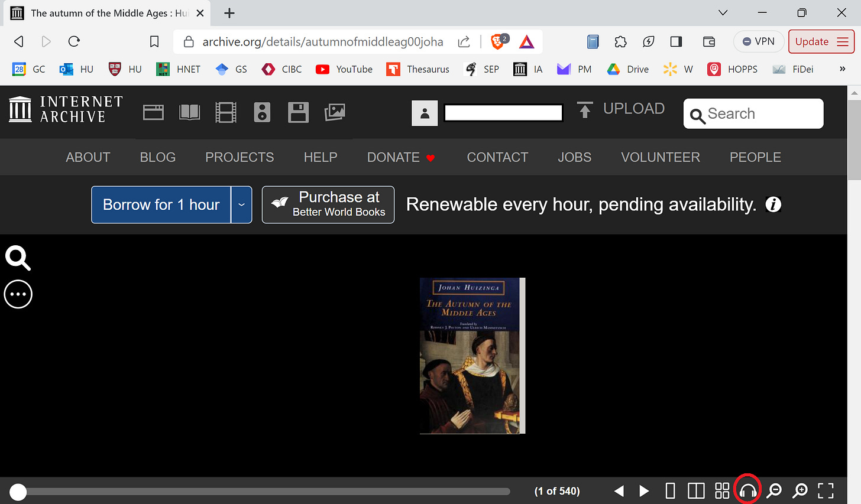Click the Internet Archive logo
861x504 pixels.
(x=66, y=109)
